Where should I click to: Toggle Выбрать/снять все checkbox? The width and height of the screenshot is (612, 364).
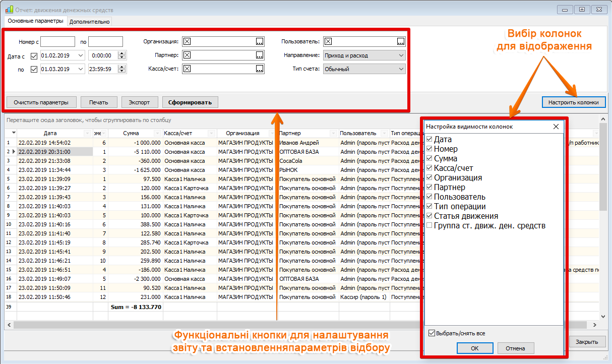coord(432,333)
